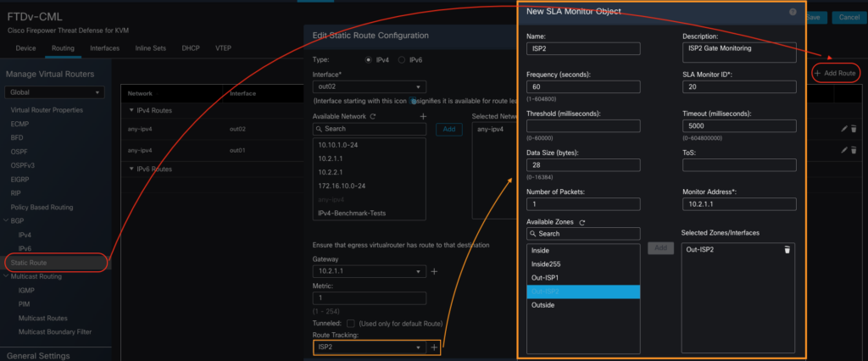Image resolution: width=868 pixels, height=361 pixels.
Task: Select IPv4-Benchmark-Tests network
Action: pyautogui.click(x=370, y=214)
